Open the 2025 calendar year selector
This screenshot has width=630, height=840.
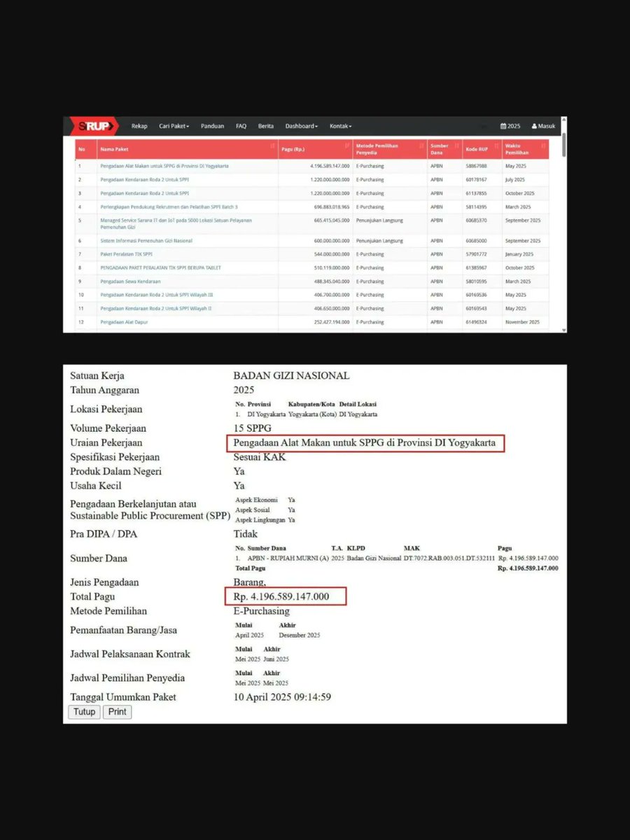coord(510,126)
